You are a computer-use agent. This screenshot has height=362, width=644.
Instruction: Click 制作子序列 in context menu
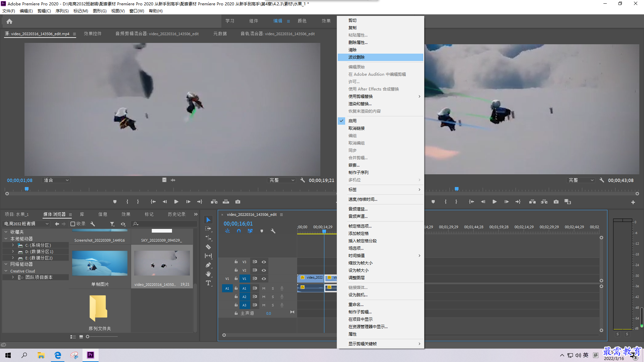click(x=380, y=173)
